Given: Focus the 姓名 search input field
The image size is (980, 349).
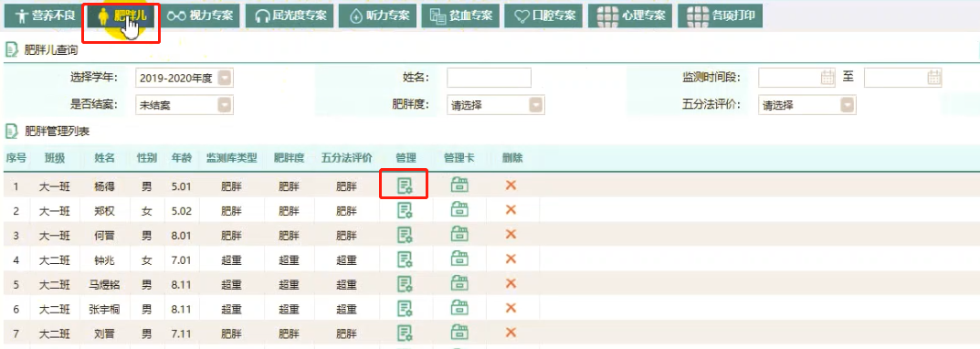Looking at the screenshot, I should tap(489, 78).
